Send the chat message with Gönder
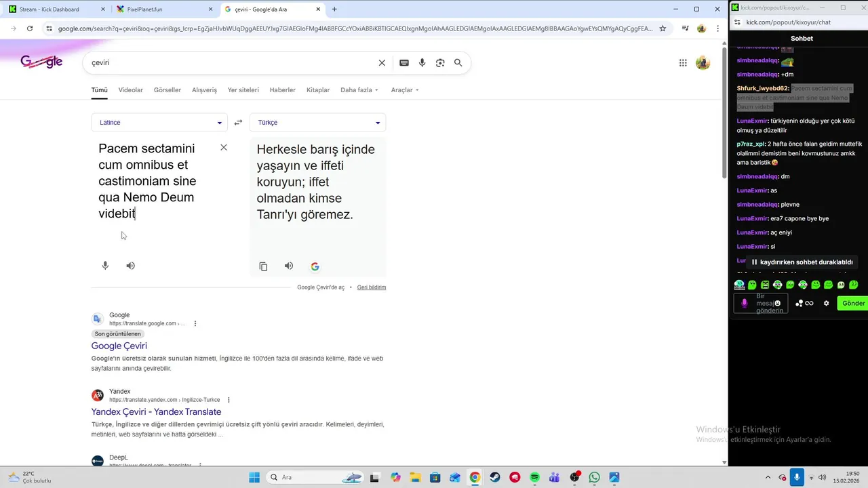Viewport: 868px width, 488px height. click(853, 304)
